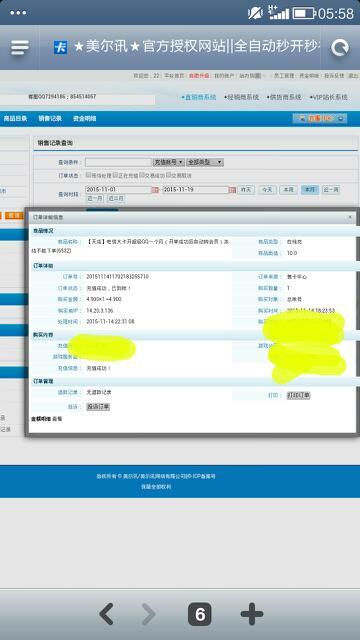The width and height of the screenshot is (360, 640).
Task: Go back with the browser back arrow
Action: pos(107,613)
